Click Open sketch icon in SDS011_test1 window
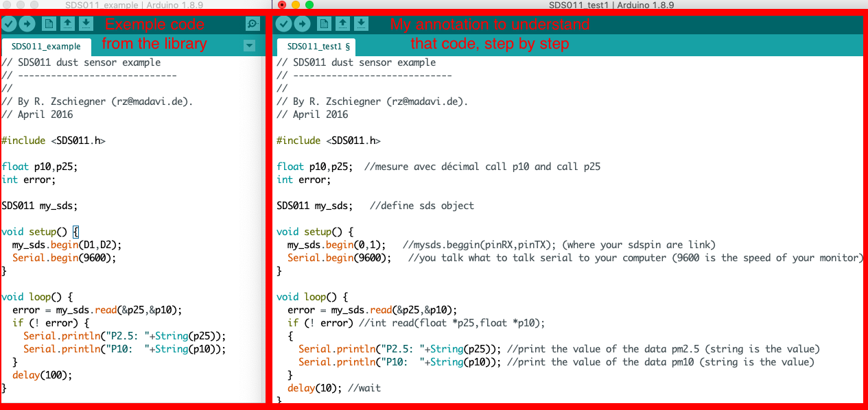Image resolution: width=868 pixels, height=410 pixels. click(x=342, y=25)
